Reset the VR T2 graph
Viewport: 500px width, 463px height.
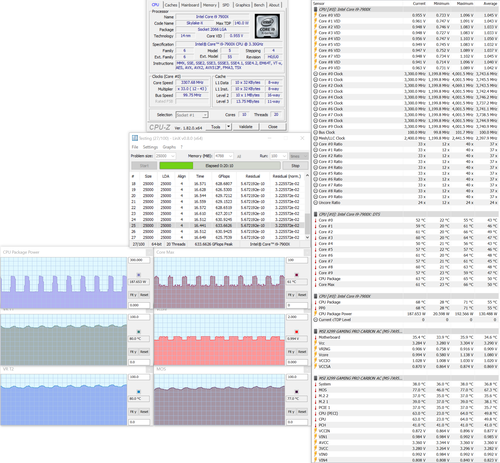pyautogui.click(x=144, y=412)
